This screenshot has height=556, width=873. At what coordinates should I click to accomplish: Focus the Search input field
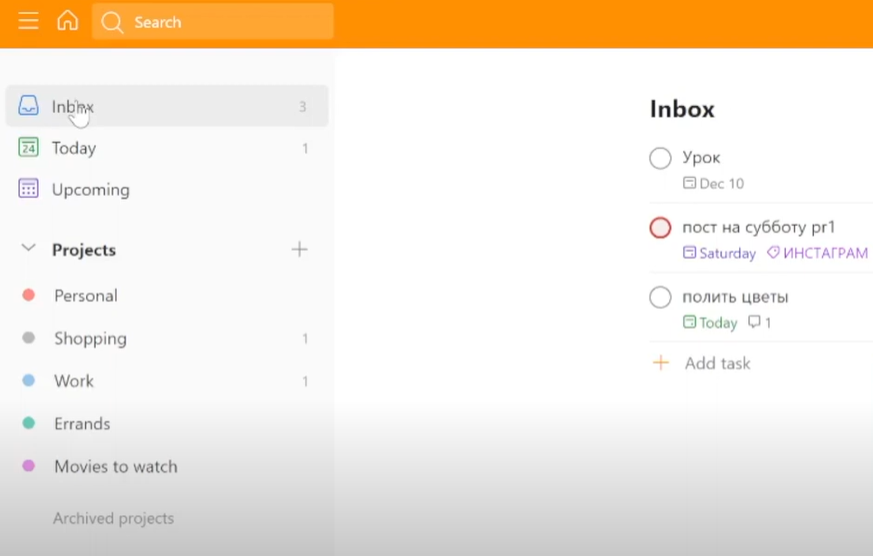pyautogui.click(x=213, y=22)
